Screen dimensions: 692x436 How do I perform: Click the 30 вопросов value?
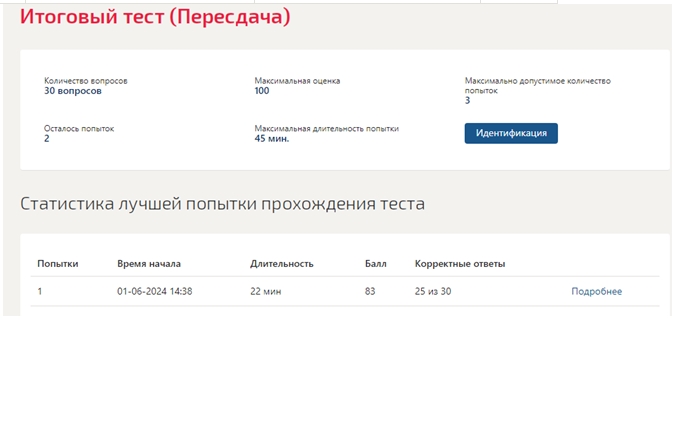73,91
